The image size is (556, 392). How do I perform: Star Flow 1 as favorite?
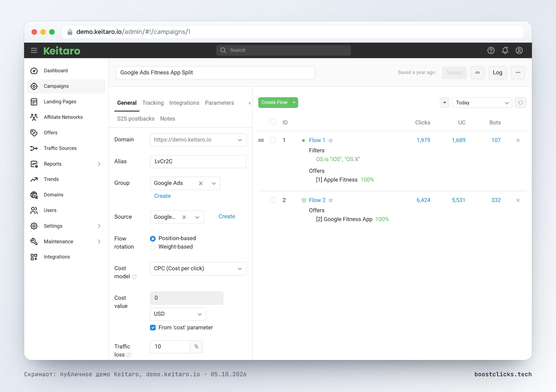[x=331, y=140]
